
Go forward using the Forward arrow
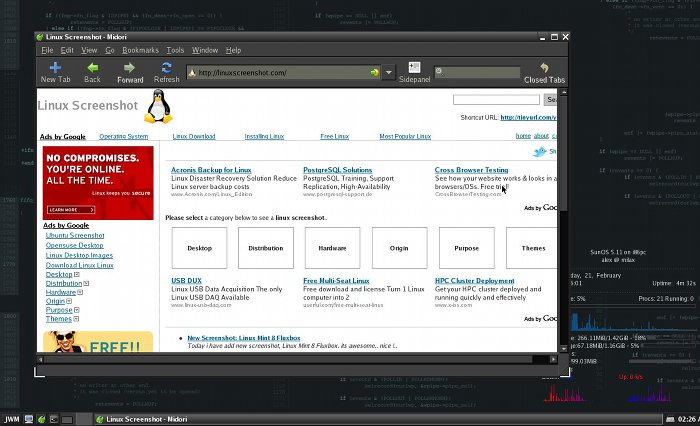click(130, 73)
